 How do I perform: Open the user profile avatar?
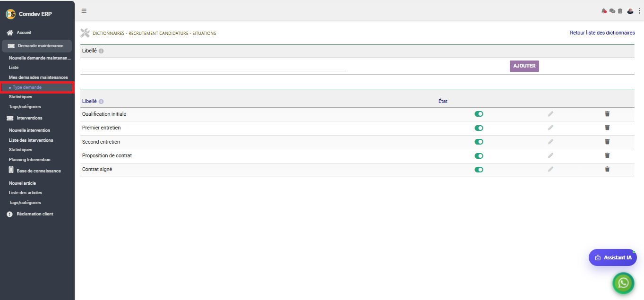(x=630, y=11)
